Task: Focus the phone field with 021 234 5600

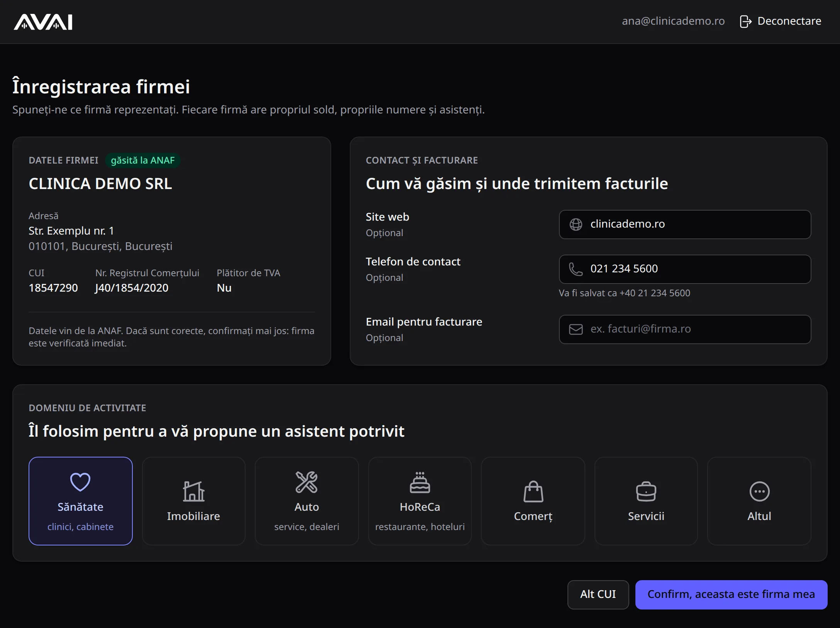Action: tap(685, 269)
